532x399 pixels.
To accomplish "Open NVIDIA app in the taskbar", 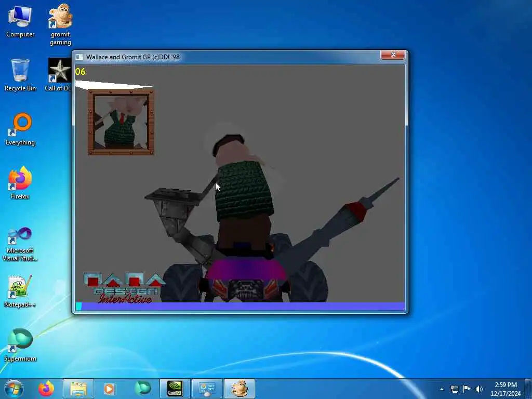I will (x=175, y=389).
